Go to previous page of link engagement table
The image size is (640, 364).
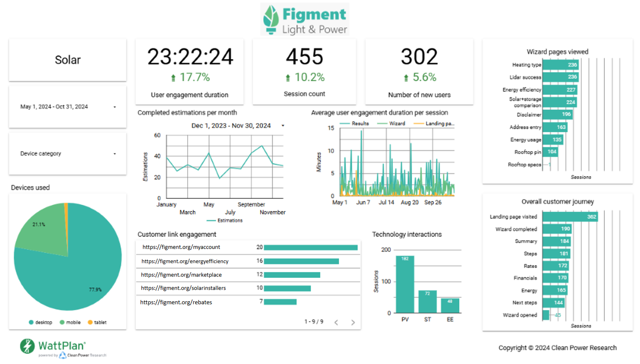(x=336, y=322)
